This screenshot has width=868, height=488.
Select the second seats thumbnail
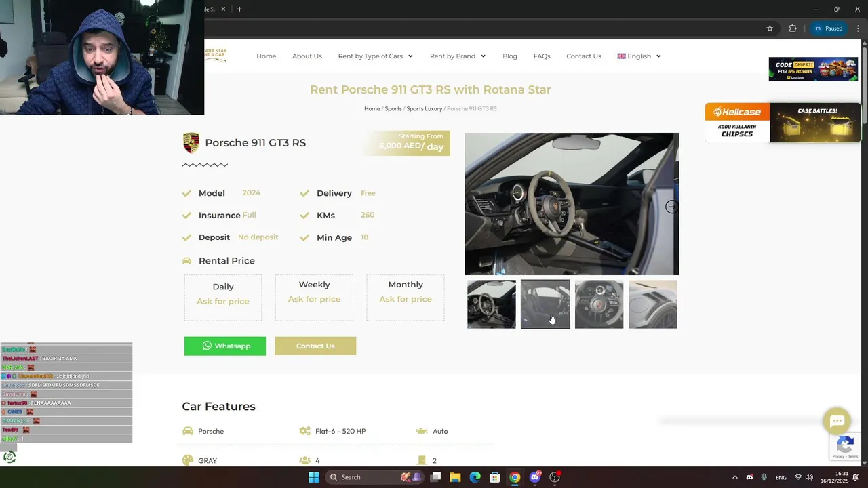[x=545, y=304]
